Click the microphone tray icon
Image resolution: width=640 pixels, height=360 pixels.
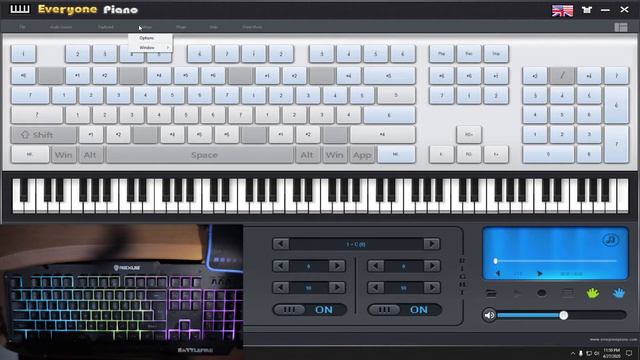coord(580,353)
